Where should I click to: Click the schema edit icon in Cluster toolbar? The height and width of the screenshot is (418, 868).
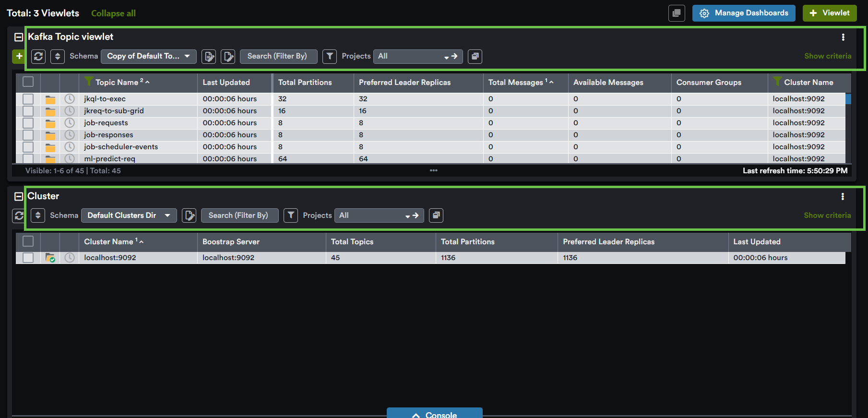pos(189,215)
